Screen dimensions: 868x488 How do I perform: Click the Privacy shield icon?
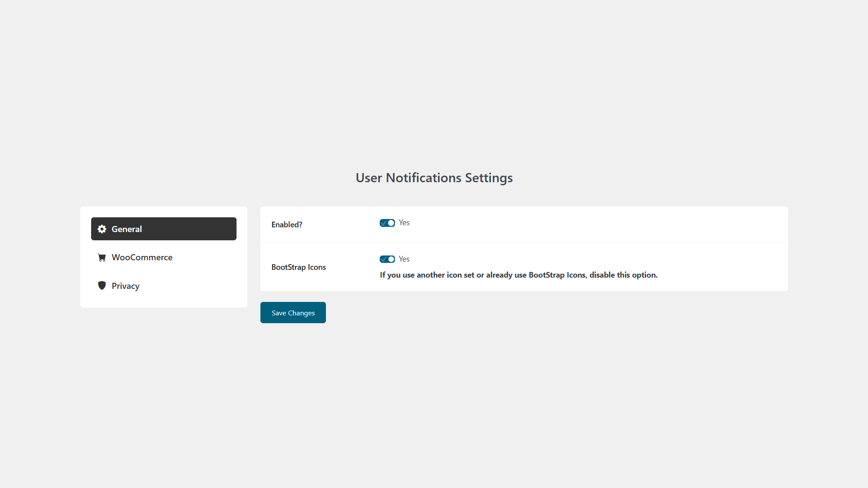(x=102, y=285)
